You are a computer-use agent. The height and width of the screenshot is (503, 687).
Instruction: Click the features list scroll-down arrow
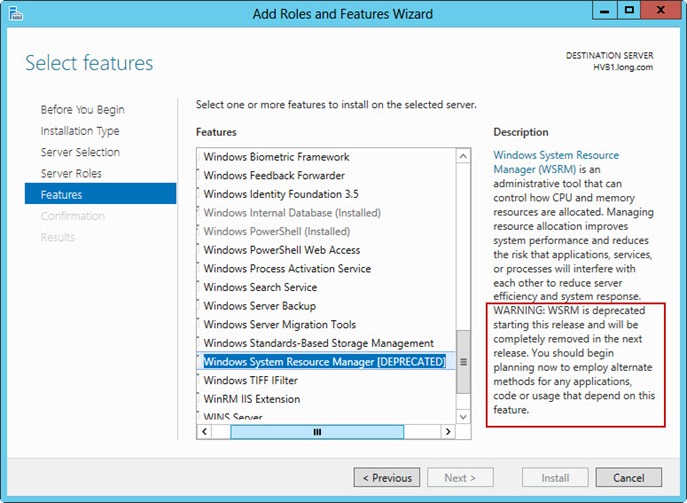click(x=463, y=414)
